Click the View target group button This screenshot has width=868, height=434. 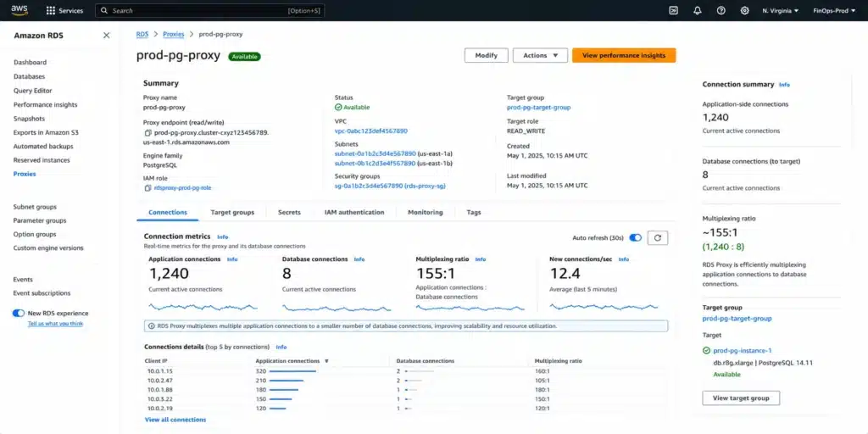pos(741,398)
